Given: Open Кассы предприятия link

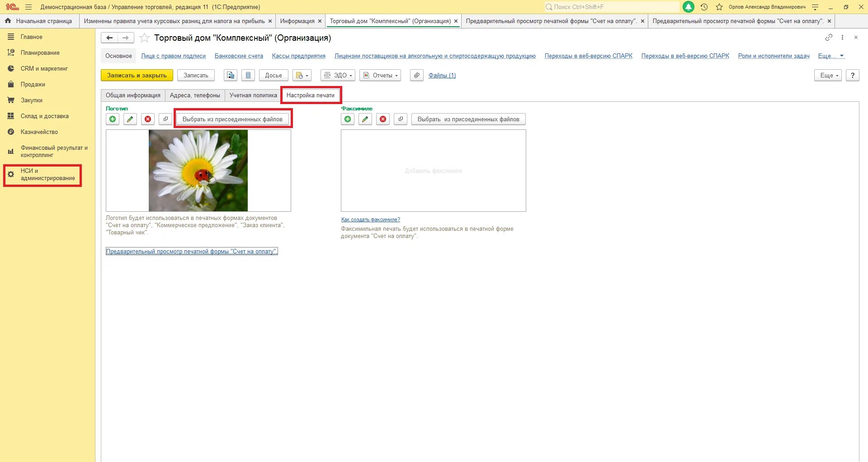Looking at the screenshot, I should 299,56.
